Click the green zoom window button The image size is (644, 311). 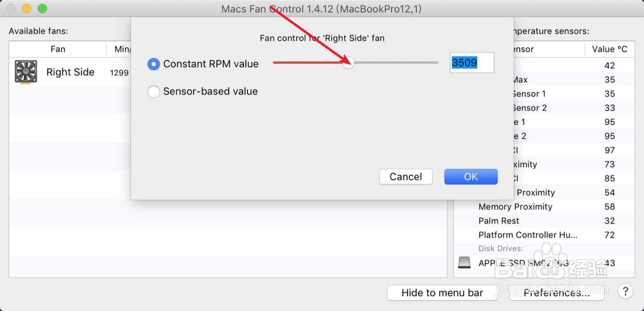click(42, 8)
